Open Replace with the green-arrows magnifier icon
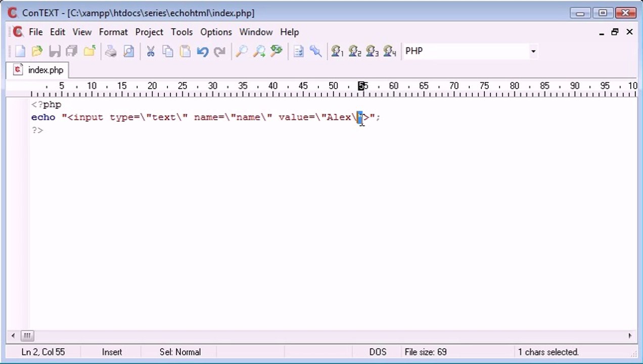This screenshot has width=643, height=364. point(276,51)
